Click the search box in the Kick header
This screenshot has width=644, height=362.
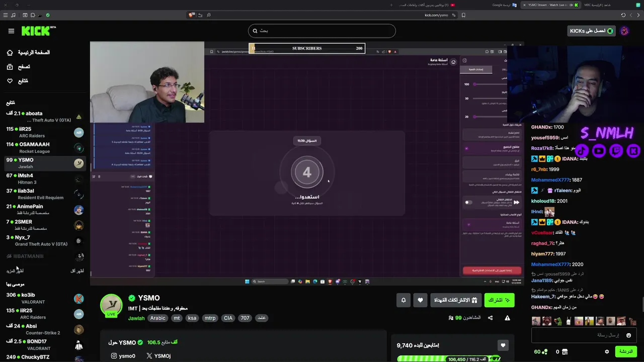[x=322, y=31]
